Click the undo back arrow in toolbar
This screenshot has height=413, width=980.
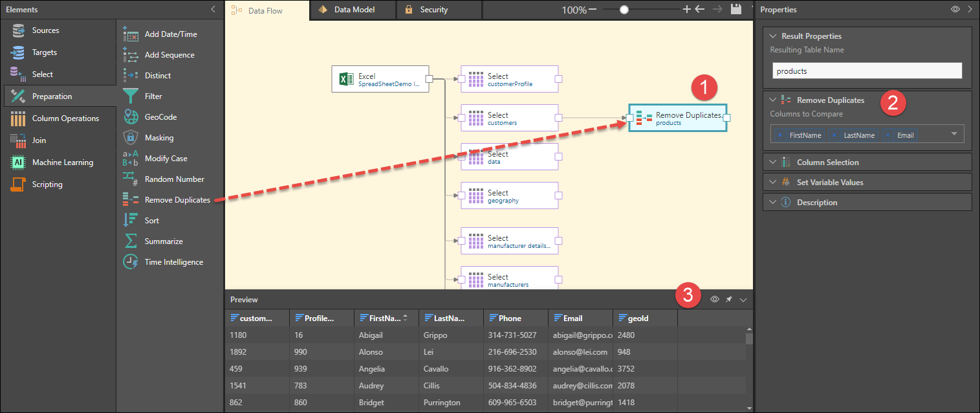[700, 10]
